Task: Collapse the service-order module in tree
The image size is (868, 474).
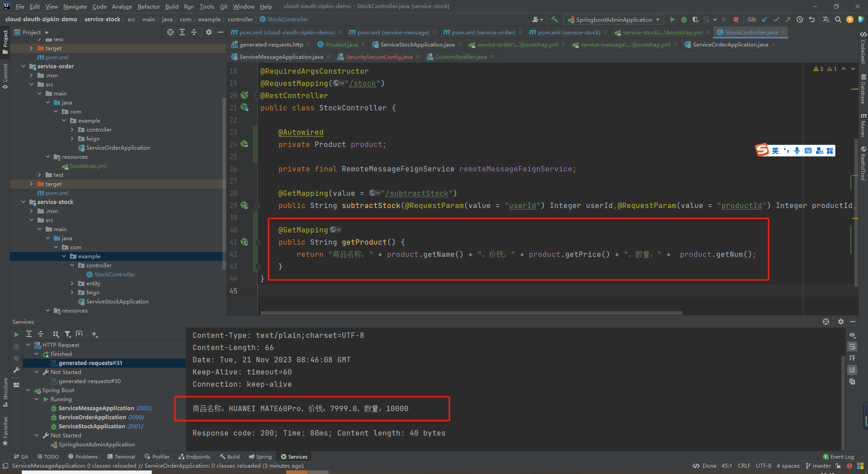Action: pos(23,66)
